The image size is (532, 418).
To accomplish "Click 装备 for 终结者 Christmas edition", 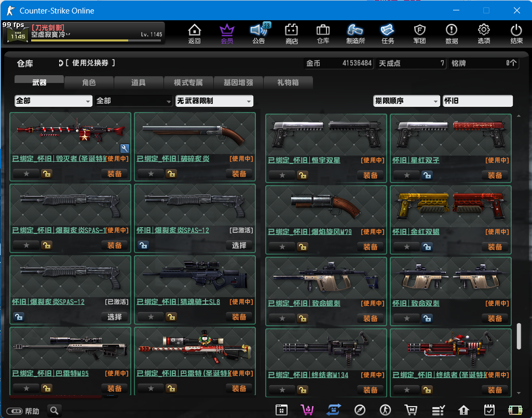I will click(495, 390).
